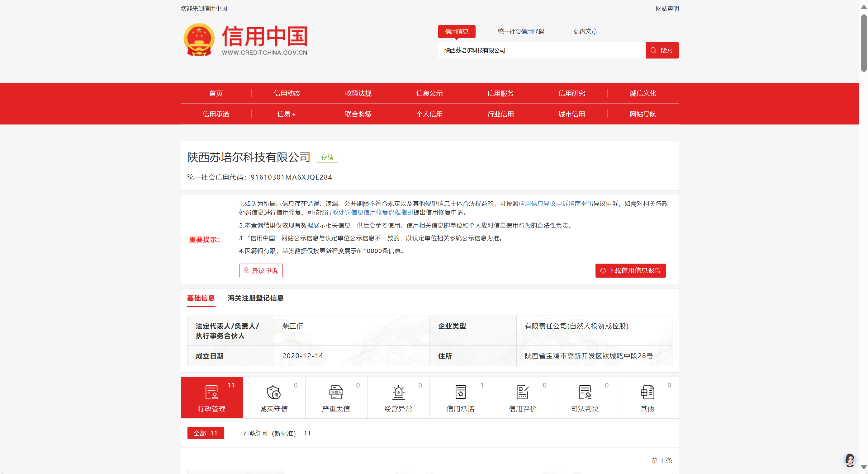
Task: Click the 第 1 条 record counter
Action: pos(662,460)
